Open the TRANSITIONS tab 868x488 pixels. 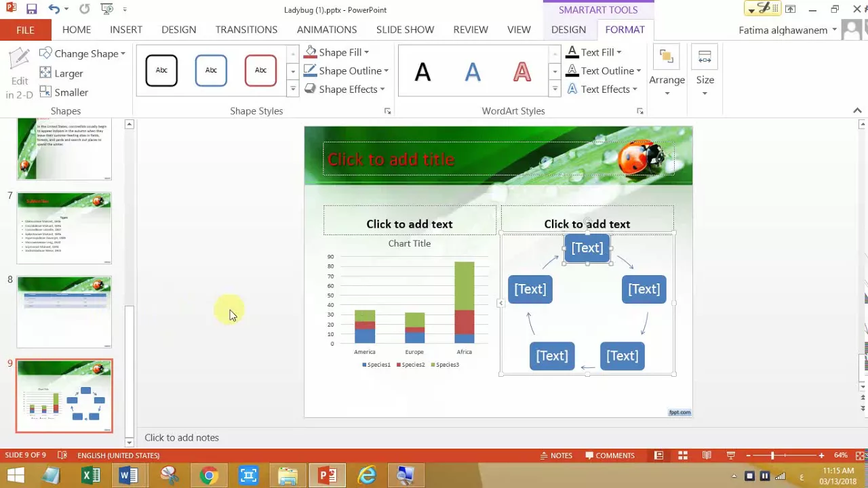[246, 30]
